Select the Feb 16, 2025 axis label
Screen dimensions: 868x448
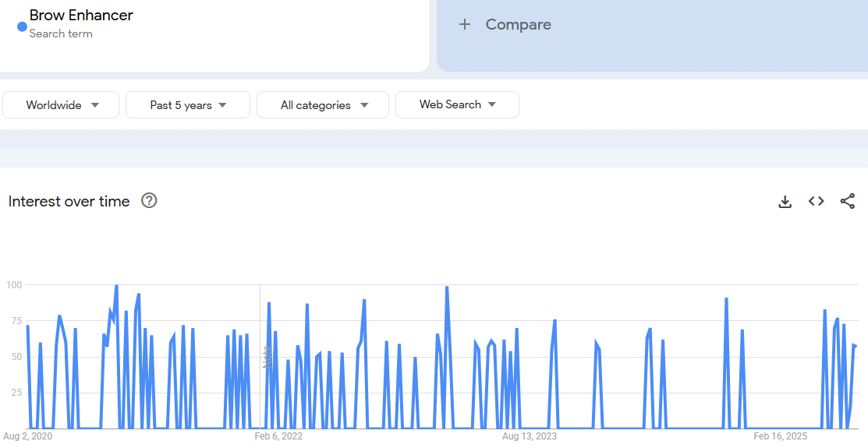point(780,436)
